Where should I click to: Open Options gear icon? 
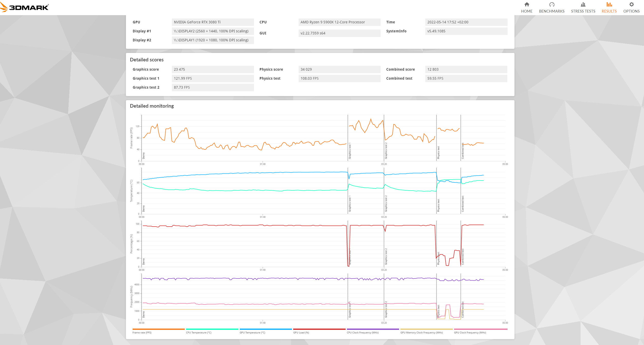click(631, 5)
